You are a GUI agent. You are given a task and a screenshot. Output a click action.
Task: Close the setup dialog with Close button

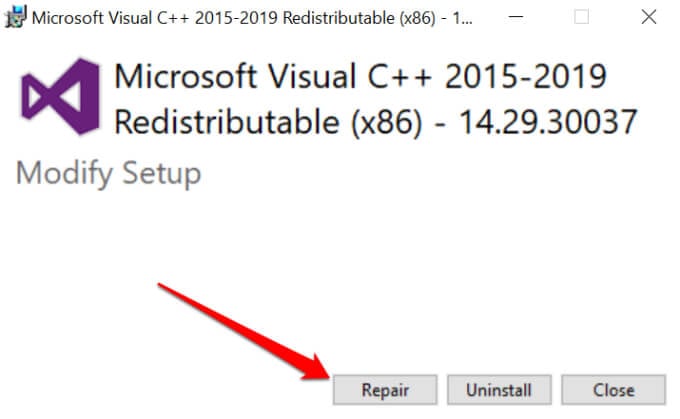point(613,389)
